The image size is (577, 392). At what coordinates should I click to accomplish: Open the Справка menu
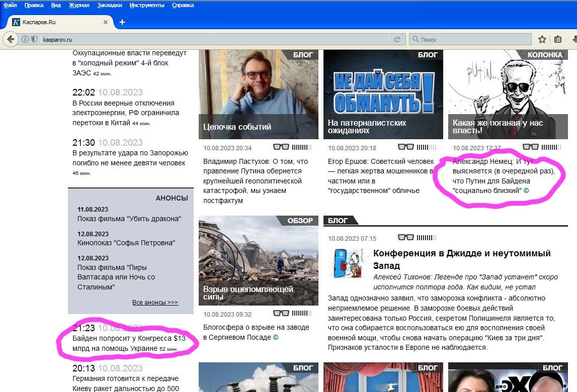click(183, 5)
